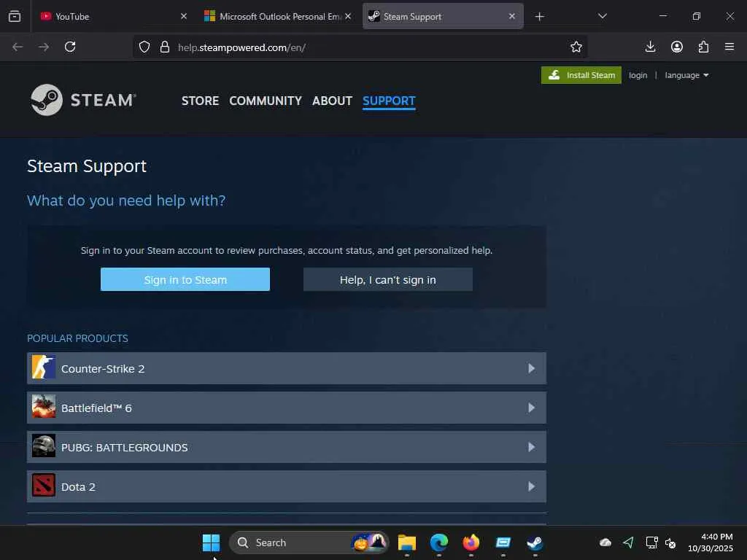This screenshot has height=560, width=747.
Task: Click the Dota 2 red logo icon
Action: tap(43, 486)
